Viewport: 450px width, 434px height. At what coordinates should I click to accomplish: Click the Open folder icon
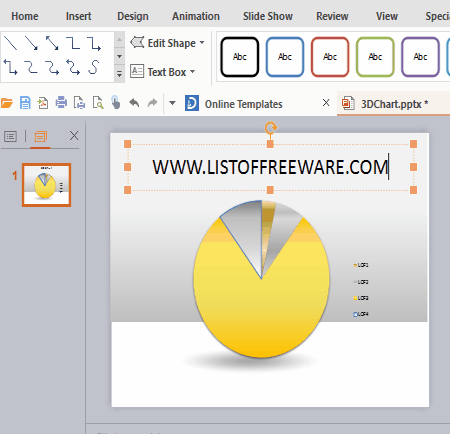pyautogui.click(x=7, y=103)
